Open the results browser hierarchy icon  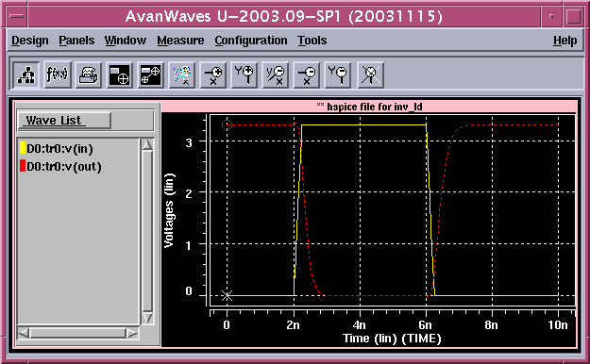pyautogui.click(x=26, y=74)
